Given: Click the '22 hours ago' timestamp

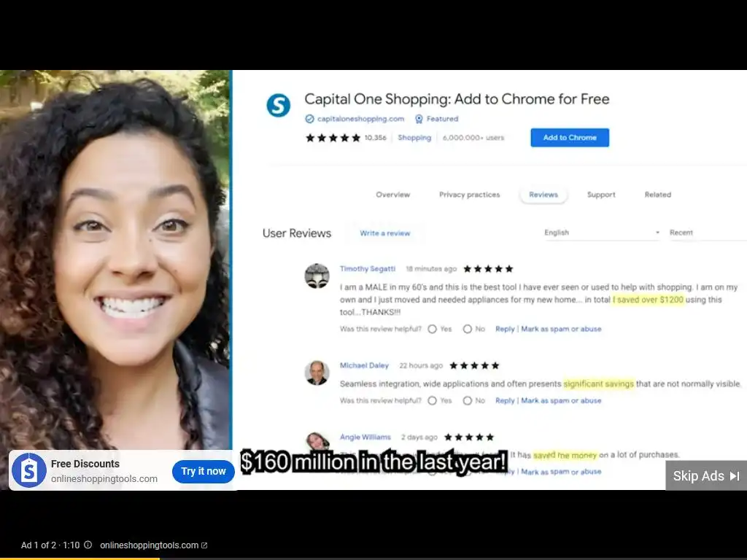Looking at the screenshot, I should click(421, 366).
